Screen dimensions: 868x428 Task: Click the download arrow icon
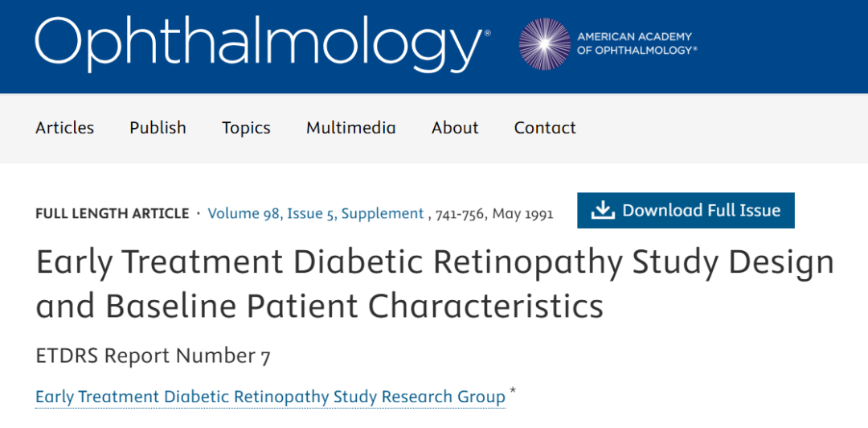tap(602, 210)
